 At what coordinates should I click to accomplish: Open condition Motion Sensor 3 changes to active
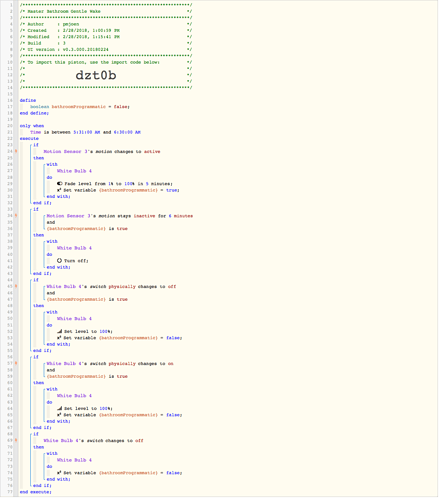[102, 152]
